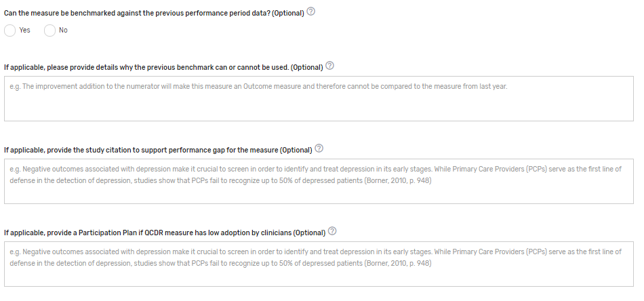The image size is (644, 301).
Task: Click the 'Yes' option label text
Action: pyautogui.click(x=25, y=30)
